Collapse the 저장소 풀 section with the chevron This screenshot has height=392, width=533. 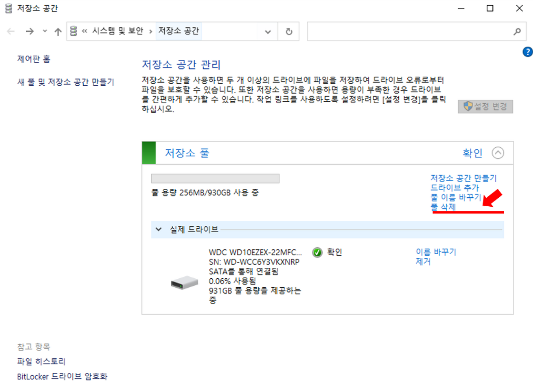(x=499, y=153)
